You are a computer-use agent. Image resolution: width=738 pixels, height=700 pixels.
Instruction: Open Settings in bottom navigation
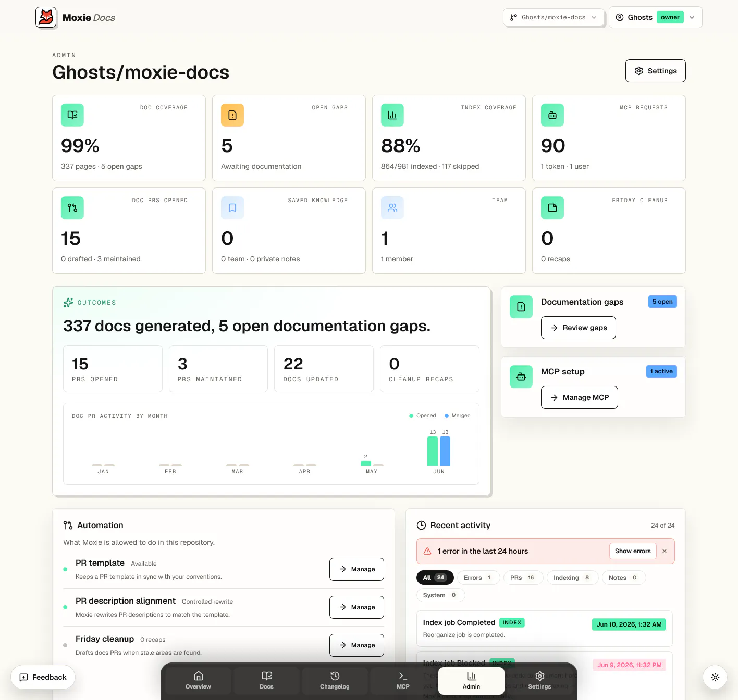tap(539, 680)
